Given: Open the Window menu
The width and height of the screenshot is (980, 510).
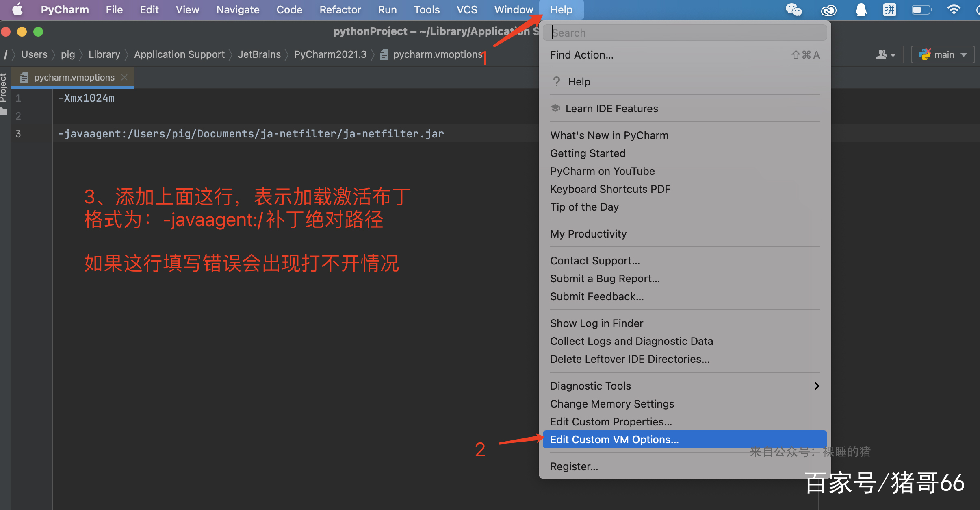Looking at the screenshot, I should click(x=514, y=9).
